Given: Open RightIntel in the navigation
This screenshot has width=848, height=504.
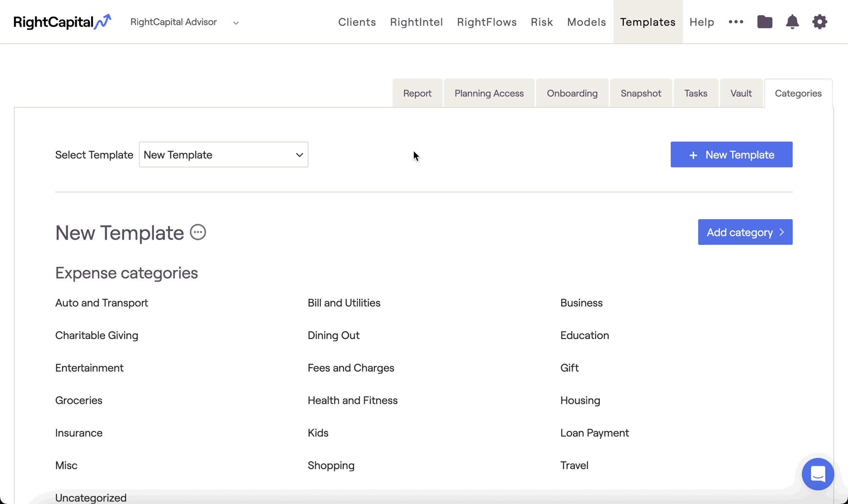Looking at the screenshot, I should point(416,22).
